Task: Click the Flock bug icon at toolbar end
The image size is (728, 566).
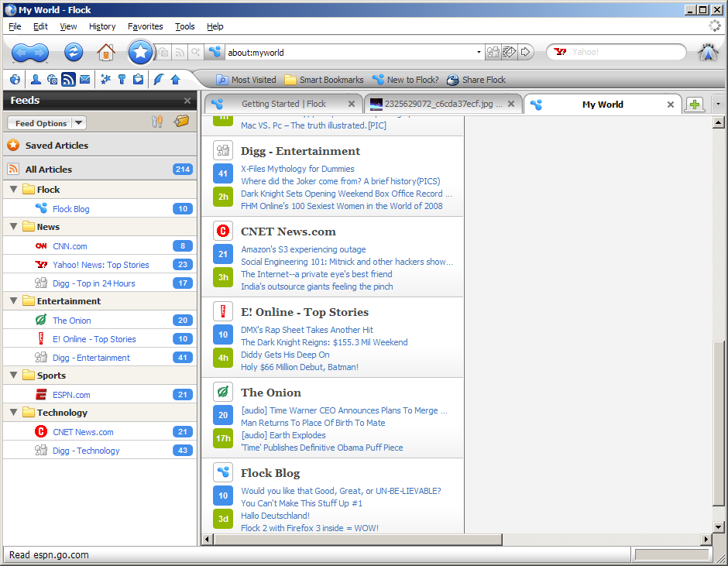Action: [x=708, y=52]
